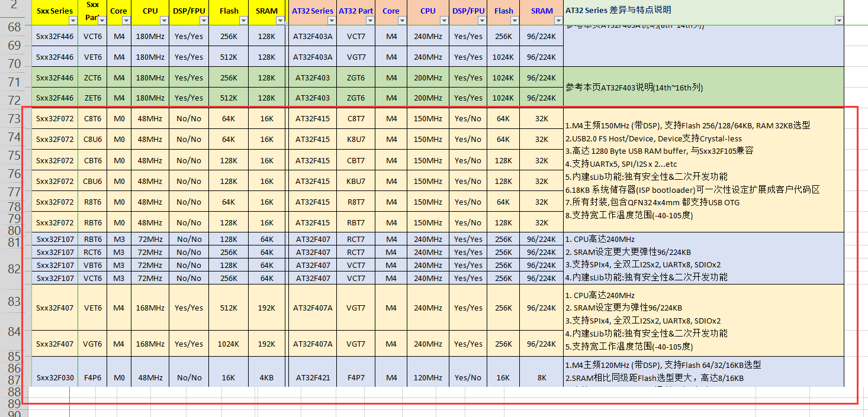The height and width of the screenshot is (417, 868).
Task: Select row 73 via its row header
Action: click(x=14, y=119)
